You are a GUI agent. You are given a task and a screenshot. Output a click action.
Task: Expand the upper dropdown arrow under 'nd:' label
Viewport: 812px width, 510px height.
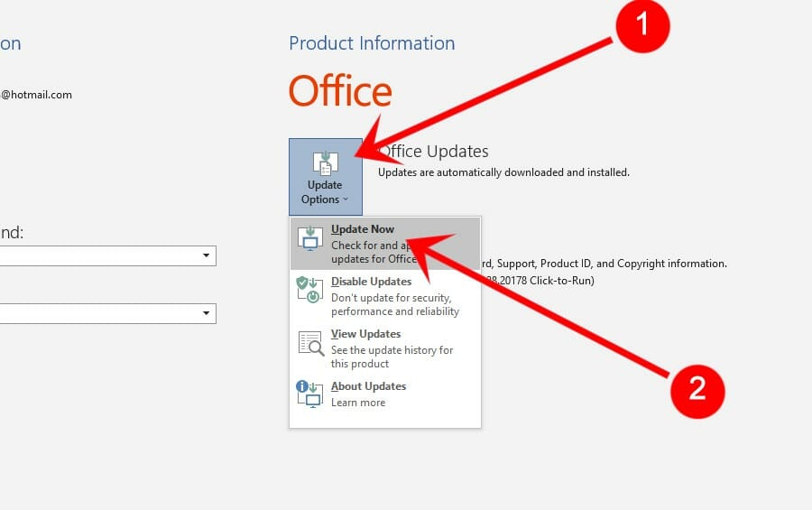click(206, 255)
